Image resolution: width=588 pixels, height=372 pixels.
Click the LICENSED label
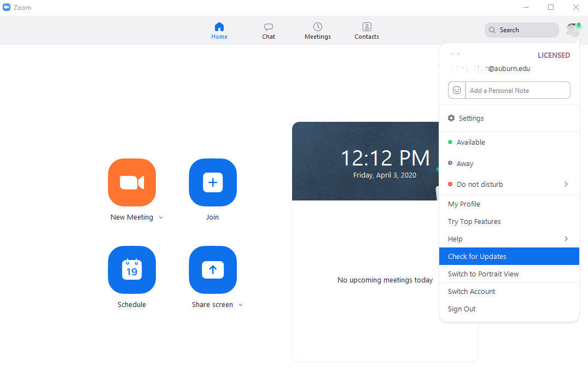pyautogui.click(x=554, y=55)
